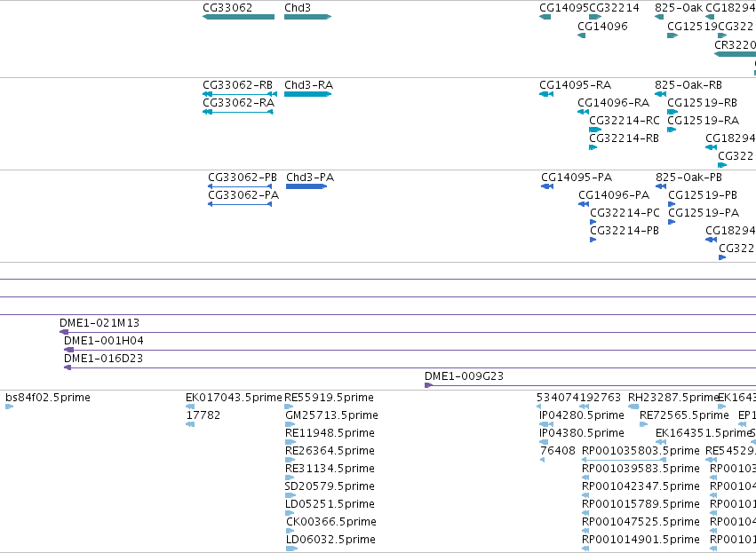Click the RP001035803.5prime EST label
This screenshot has width=756, height=553.
click(x=641, y=451)
